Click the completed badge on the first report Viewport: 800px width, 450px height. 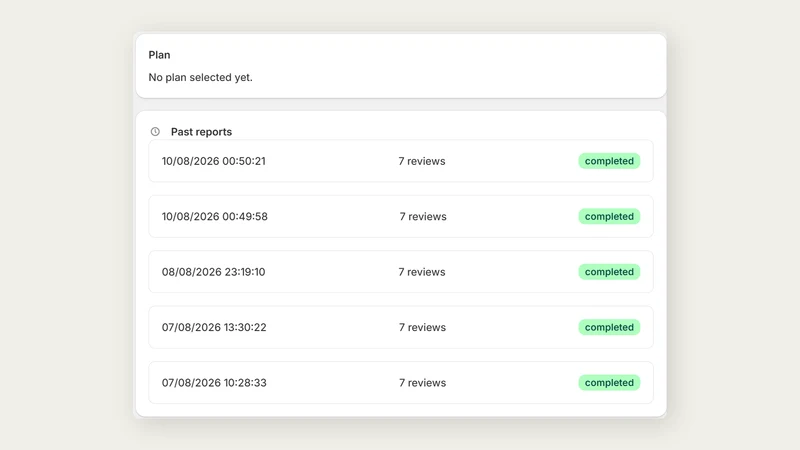click(x=609, y=161)
